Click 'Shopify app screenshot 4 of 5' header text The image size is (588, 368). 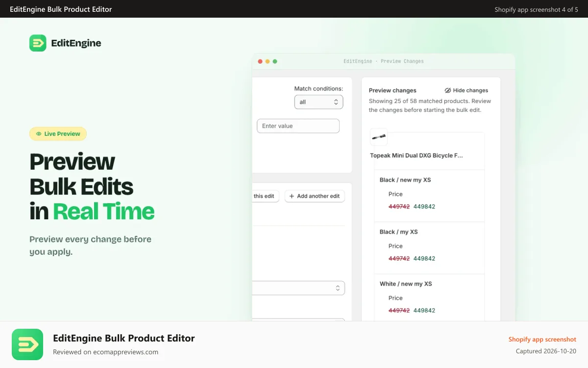(537, 9)
